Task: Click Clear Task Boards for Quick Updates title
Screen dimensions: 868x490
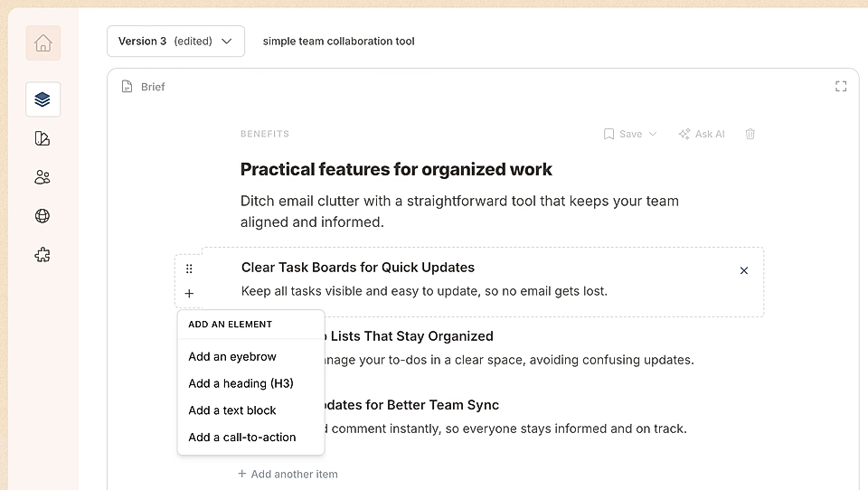Action: [358, 268]
